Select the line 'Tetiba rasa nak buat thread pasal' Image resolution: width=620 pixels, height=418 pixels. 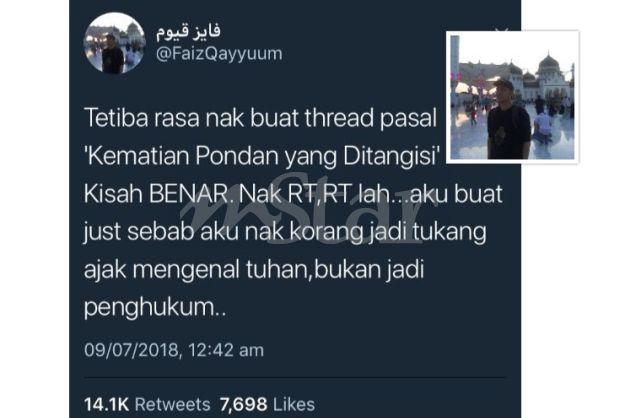tap(261, 118)
